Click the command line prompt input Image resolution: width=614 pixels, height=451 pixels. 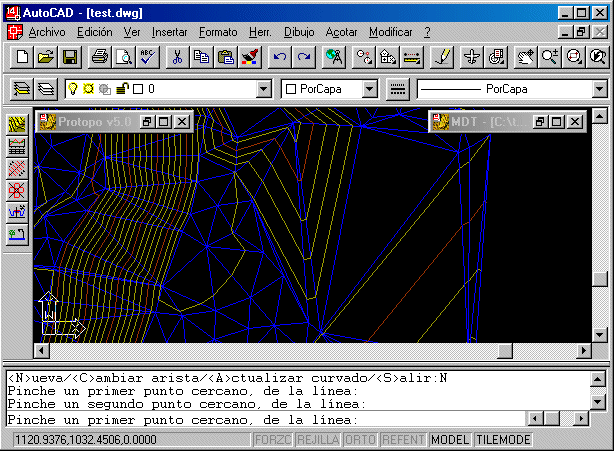pos(266,420)
